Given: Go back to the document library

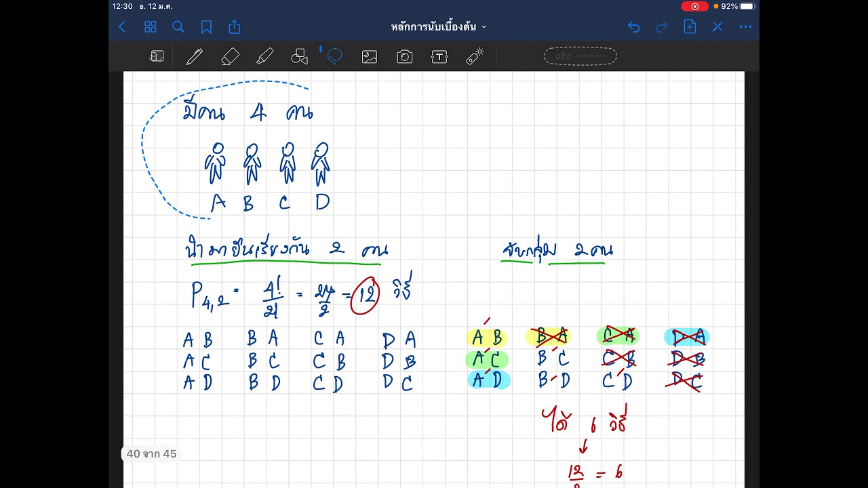Looking at the screenshot, I should (x=122, y=27).
